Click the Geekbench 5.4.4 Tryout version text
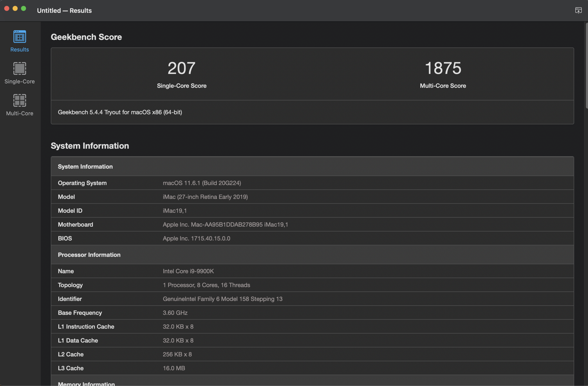The width and height of the screenshot is (588, 386). [120, 112]
